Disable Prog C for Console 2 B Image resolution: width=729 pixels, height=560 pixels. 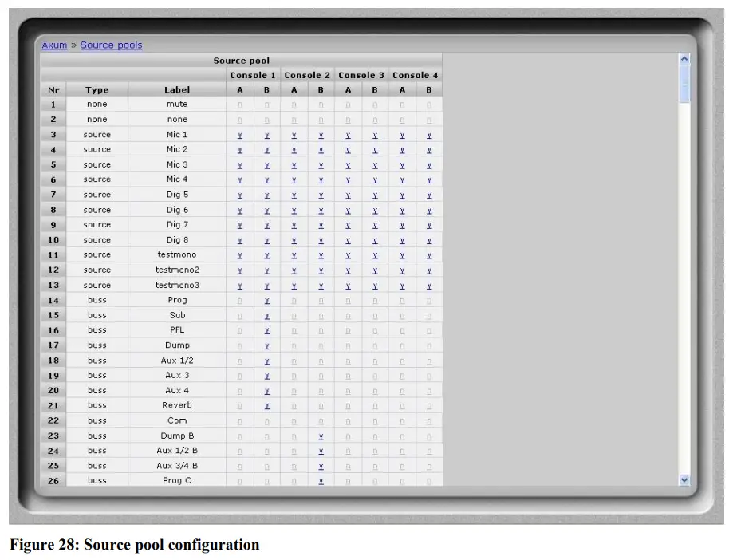[x=321, y=481]
